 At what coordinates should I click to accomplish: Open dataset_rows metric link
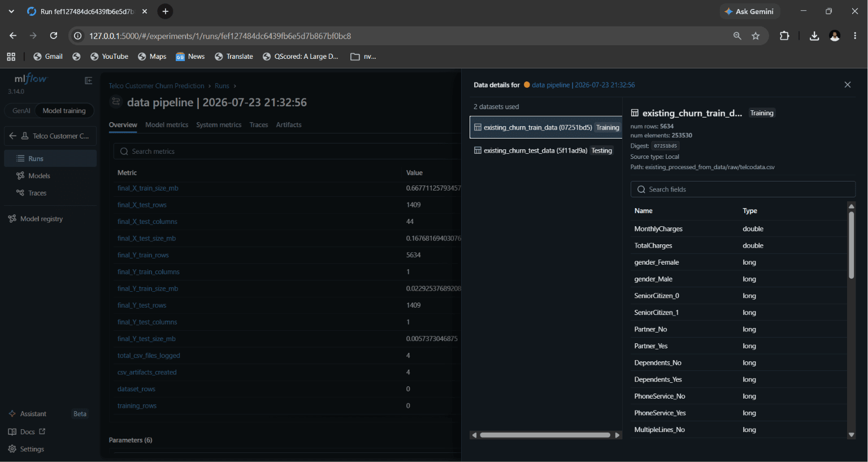[136, 389]
